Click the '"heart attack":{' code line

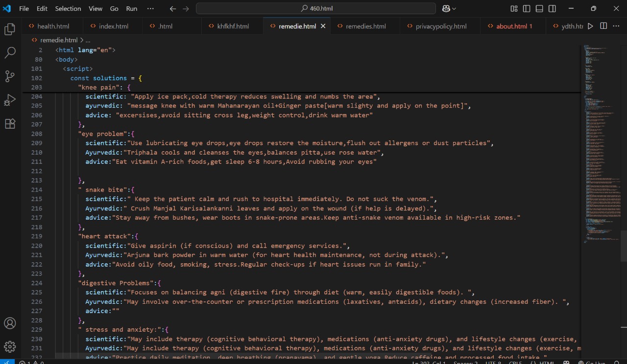[108, 236]
